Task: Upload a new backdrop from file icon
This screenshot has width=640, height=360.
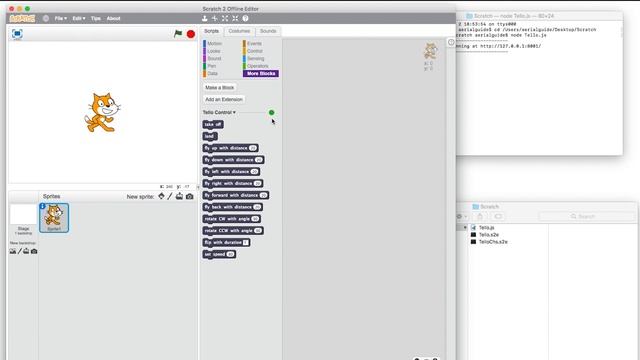Action: (26, 251)
